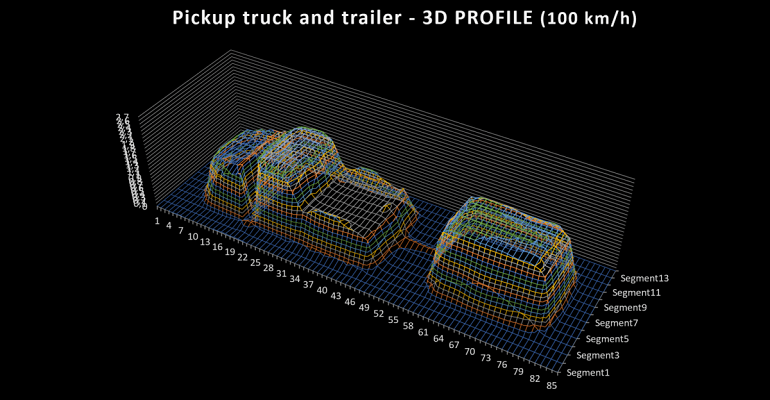Select the 'Segment7' series axis label
Image resolution: width=770 pixels, height=400 pixels.
pyautogui.click(x=616, y=323)
